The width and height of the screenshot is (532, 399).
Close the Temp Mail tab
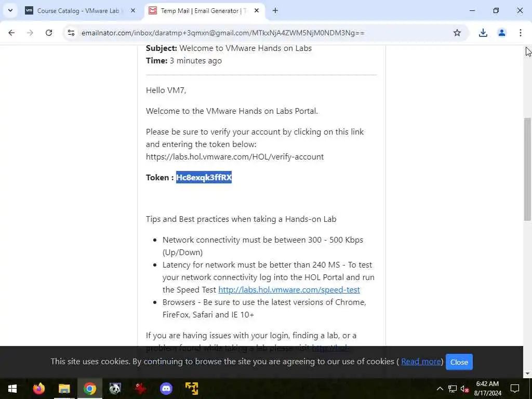tap(257, 10)
